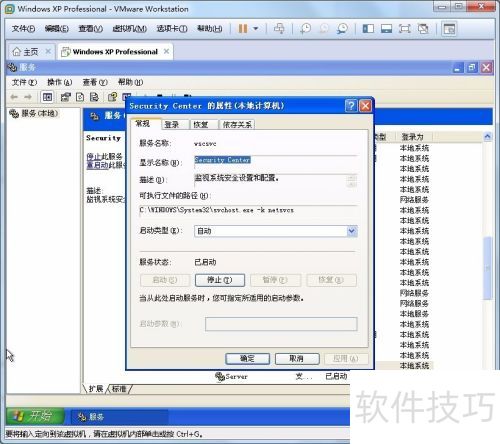Screen dimensions: 500x444
Task: Click the 服务 taskbar button
Action: pyautogui.click(x=119, y=417)
